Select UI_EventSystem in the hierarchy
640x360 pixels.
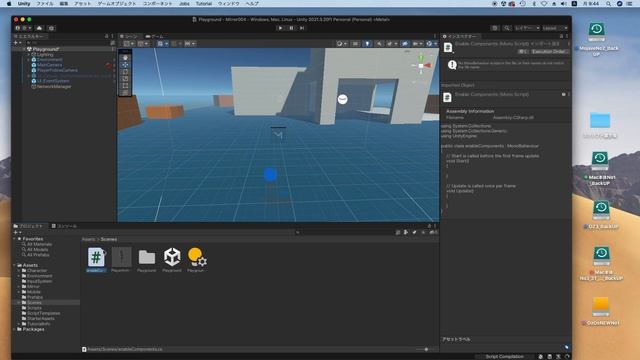(x=53, y=81)
